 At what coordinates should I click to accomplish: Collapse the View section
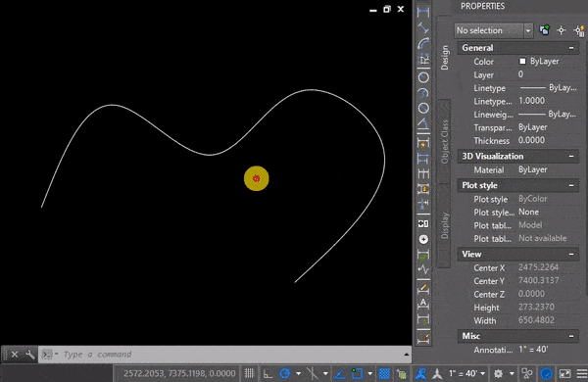571,254
